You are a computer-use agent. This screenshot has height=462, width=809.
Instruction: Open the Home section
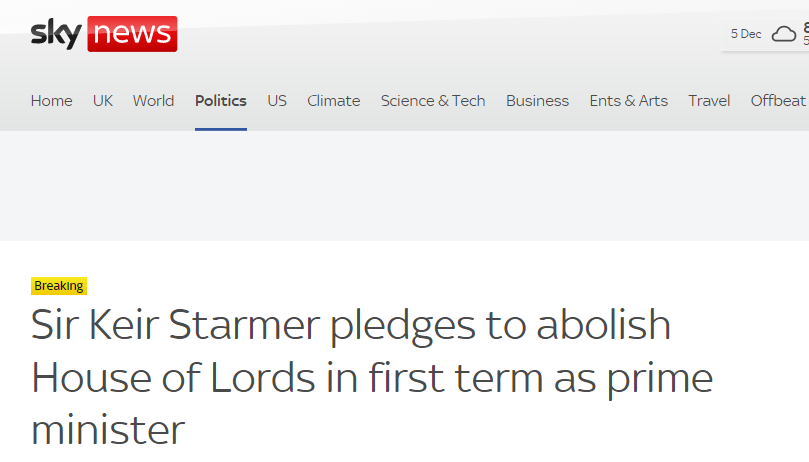[52, 101]
